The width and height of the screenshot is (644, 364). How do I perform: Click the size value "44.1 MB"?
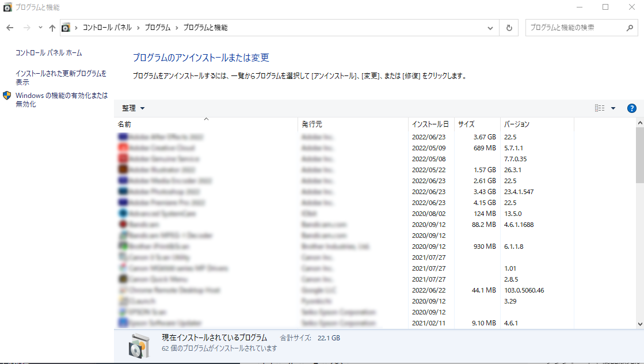click(484, 290)
